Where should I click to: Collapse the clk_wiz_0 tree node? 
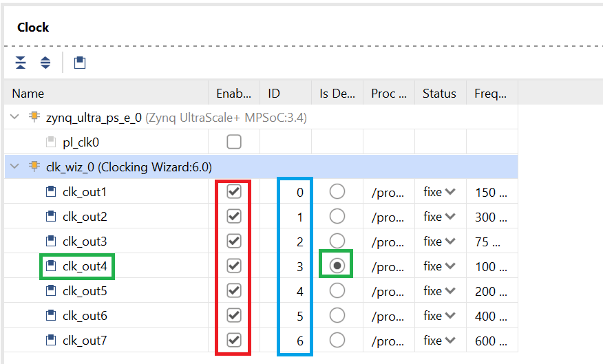pyautogui.click(x=14, y=167)
